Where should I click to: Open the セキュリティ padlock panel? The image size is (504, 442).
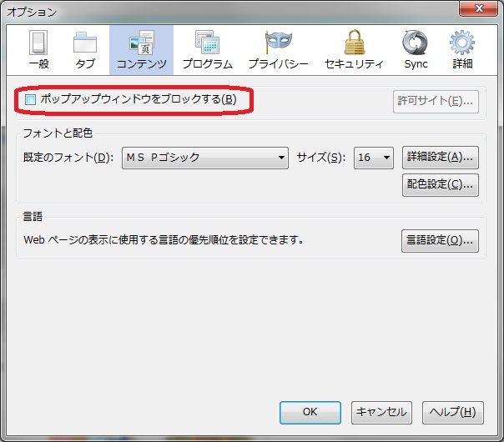click(353, 49)
